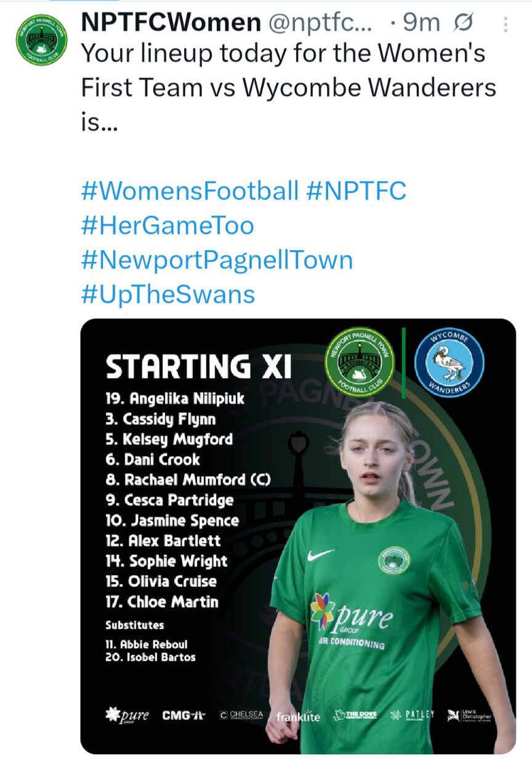Viewport: 532px width, 763px height.
Task: Tap the #HerGameToo hashtag
Action: [x=167, y=225]
